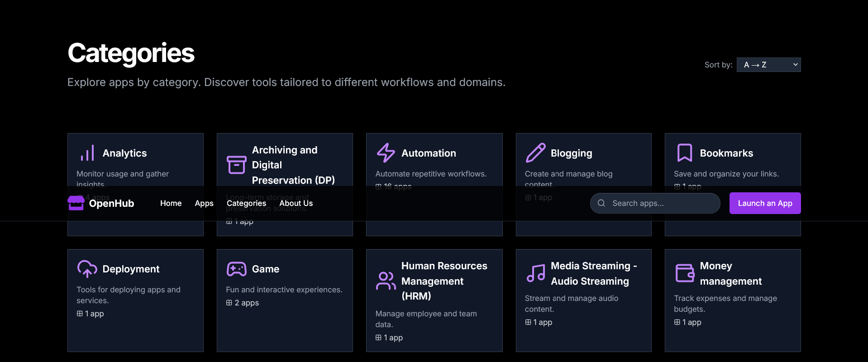Click the Bookmarks ribbon icon
Viewport: 868px width, 362px height.
click(685, 153)
